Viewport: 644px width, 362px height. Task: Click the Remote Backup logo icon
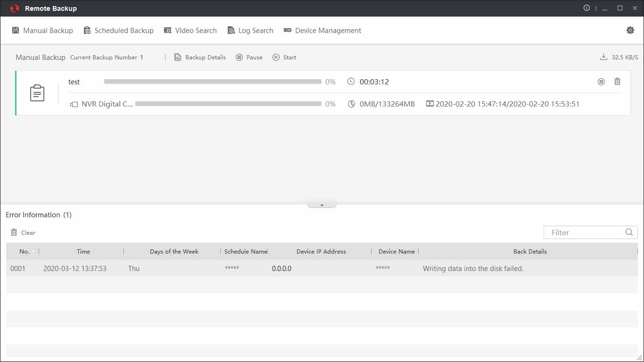click(15, 8)
